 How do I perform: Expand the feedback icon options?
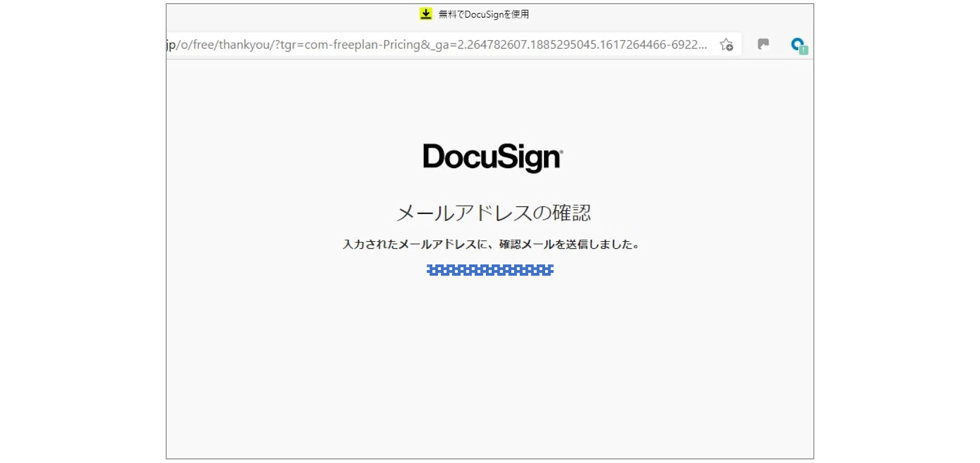click(763, 44)
